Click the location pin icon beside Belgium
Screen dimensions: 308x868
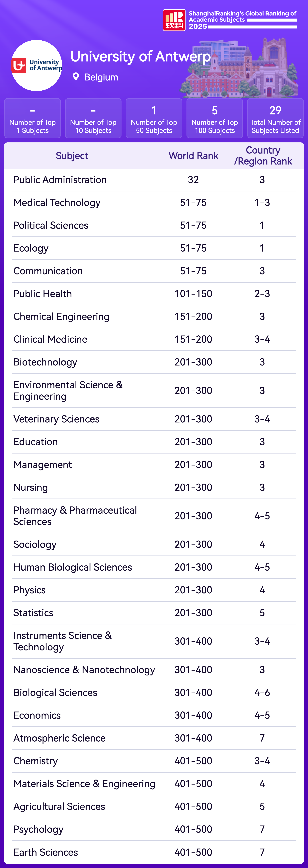coord(76,77)
